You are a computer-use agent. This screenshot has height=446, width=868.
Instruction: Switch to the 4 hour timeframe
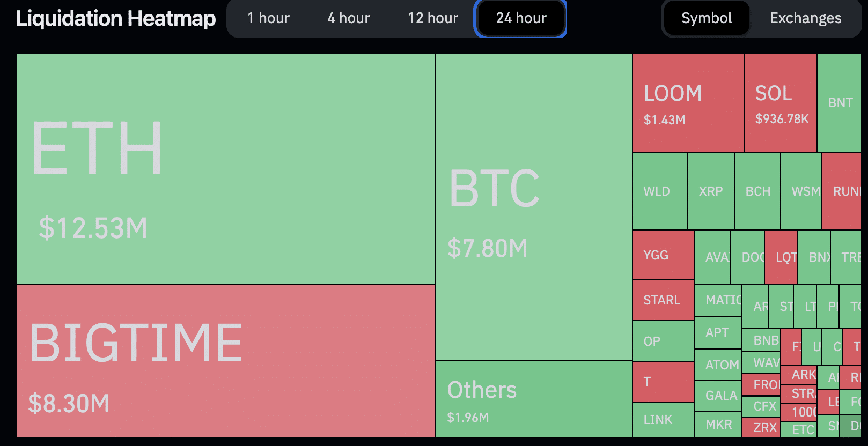point(349,18)
